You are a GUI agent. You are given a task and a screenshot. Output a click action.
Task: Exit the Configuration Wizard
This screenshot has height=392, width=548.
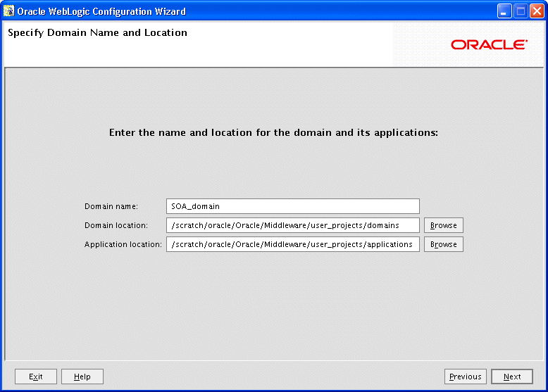tap(36, 377)
